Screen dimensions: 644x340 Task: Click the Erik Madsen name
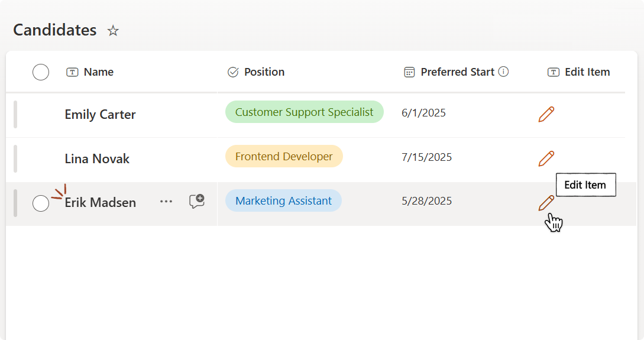(100, 203)
